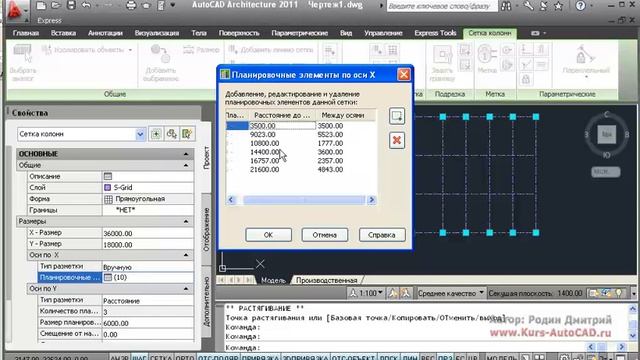This screenshot has height=360, width=640.
Task: Click the Open file icon
Action: pos(56,5)
